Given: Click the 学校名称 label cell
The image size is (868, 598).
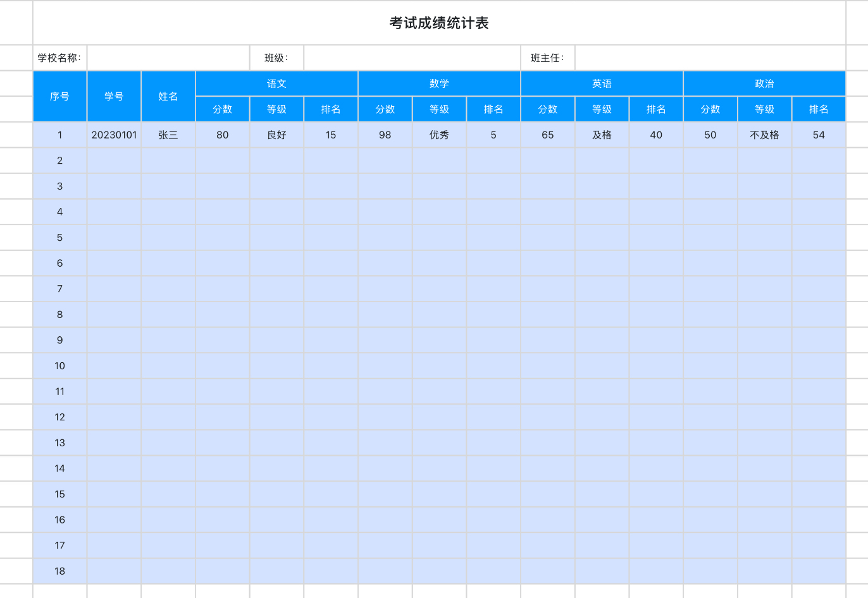Looking at the screenshot, I should (x=60, y=58).
